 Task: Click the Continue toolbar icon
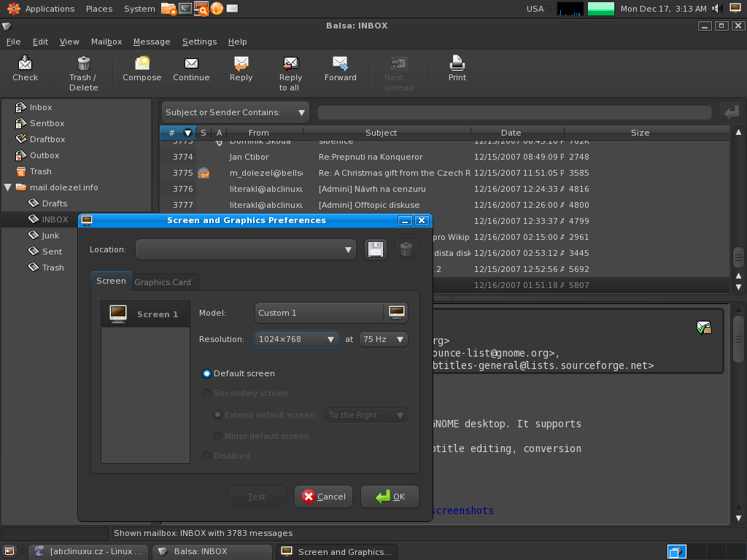tap(191, 69)
